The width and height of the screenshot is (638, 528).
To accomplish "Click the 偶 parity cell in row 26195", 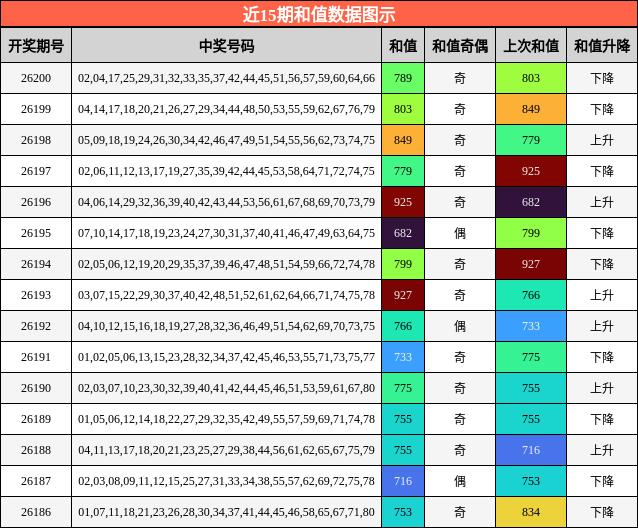I will coord(460,233).
